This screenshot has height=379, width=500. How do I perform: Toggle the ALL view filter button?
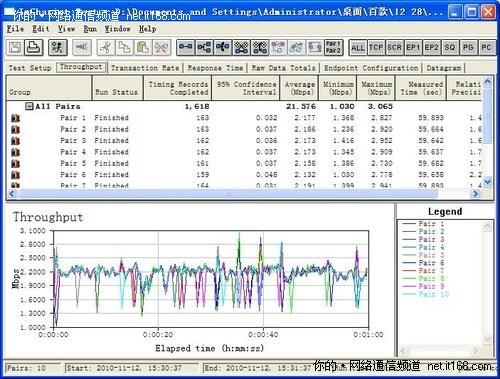(x=357, y=48)
